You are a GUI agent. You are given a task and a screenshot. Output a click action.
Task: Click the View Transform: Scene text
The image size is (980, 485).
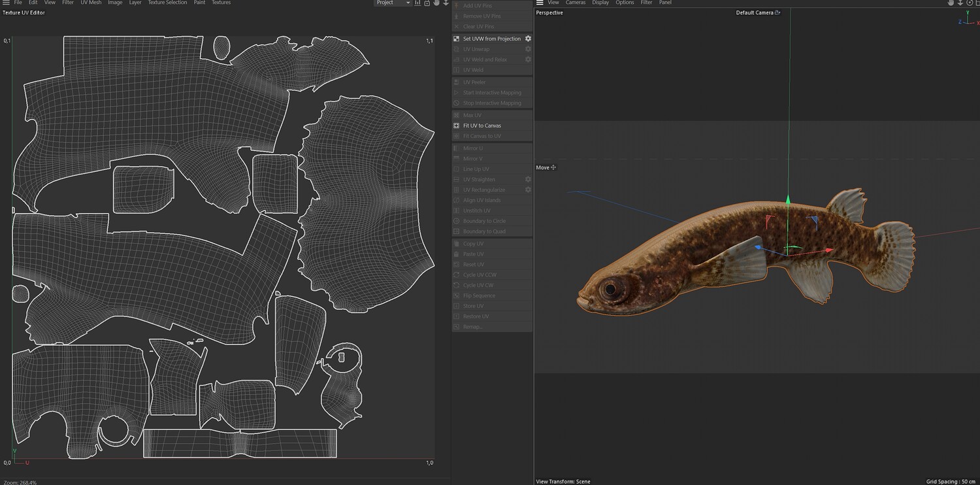pyautogui.click(x=563, y=482)
